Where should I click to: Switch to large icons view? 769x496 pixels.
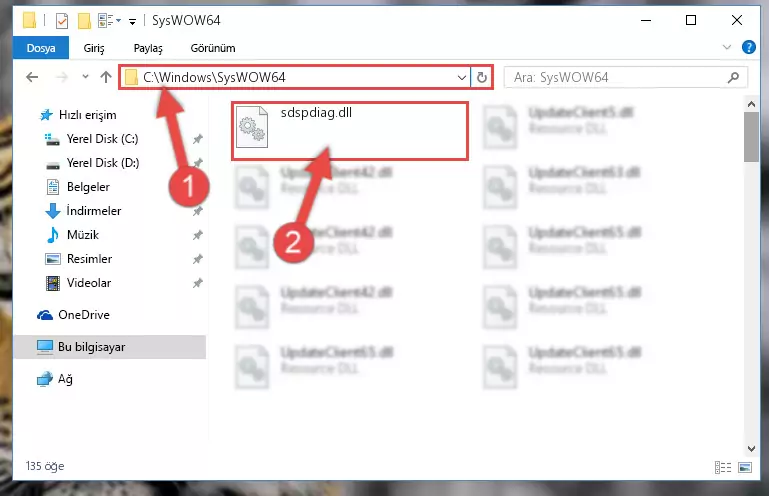[x=745, y=467]
